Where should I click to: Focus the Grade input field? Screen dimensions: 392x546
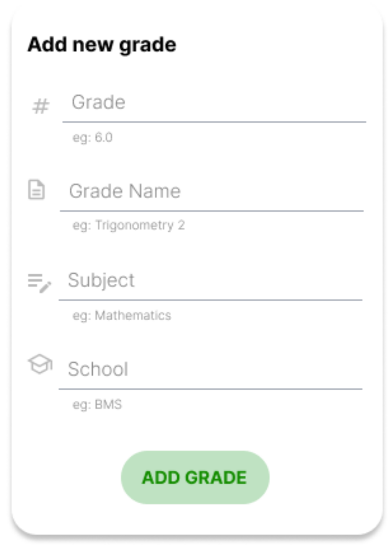(214, 103)
